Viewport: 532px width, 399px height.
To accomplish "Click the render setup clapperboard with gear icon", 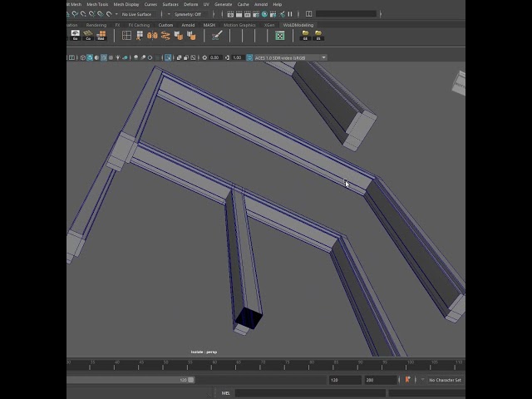I will point(273,14).
